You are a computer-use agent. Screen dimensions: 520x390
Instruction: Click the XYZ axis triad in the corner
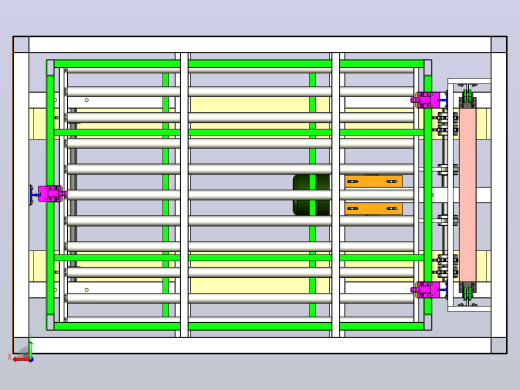pos(22,348)
